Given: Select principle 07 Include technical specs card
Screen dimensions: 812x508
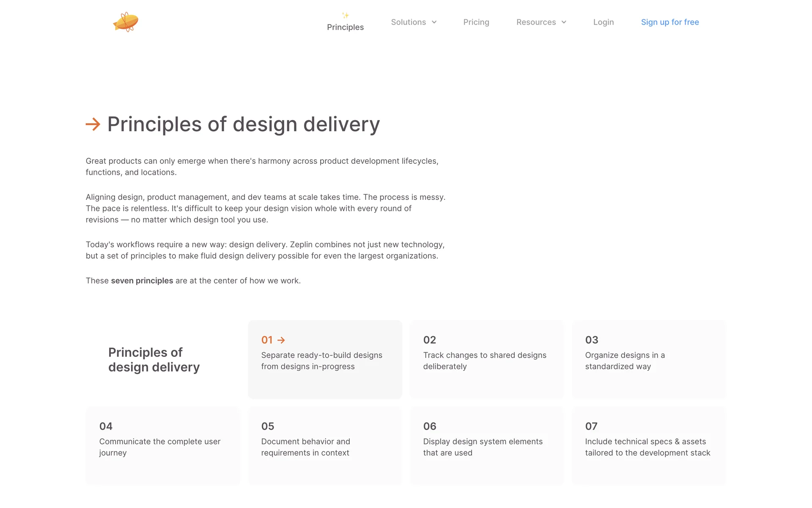Looking at the screenshot, I should [x=649, y=446].
